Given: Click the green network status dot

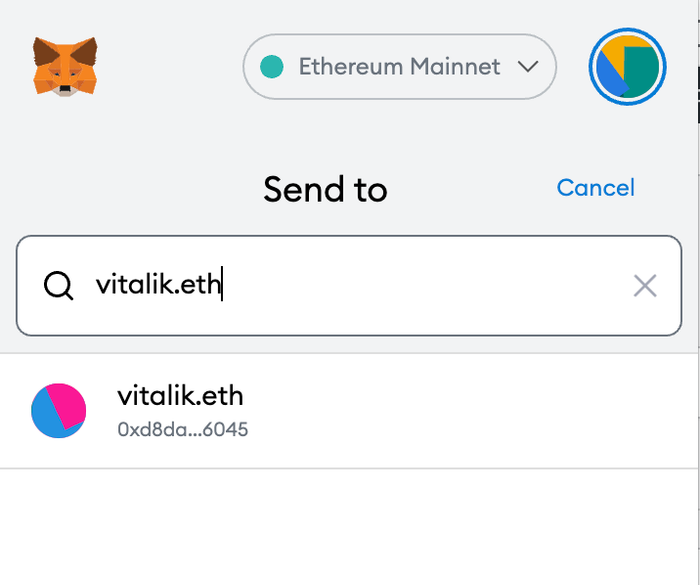Looking at the screenshot, I should coord(271,67).
